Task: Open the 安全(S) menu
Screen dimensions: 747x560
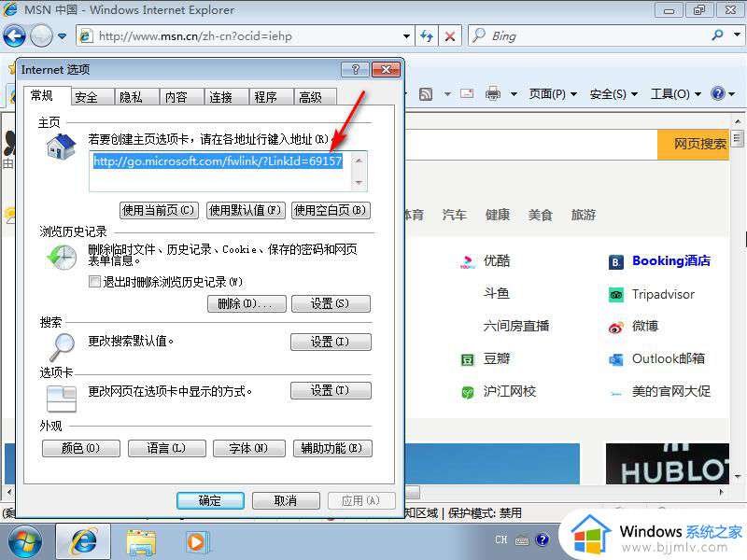Action: pos(613,94)
